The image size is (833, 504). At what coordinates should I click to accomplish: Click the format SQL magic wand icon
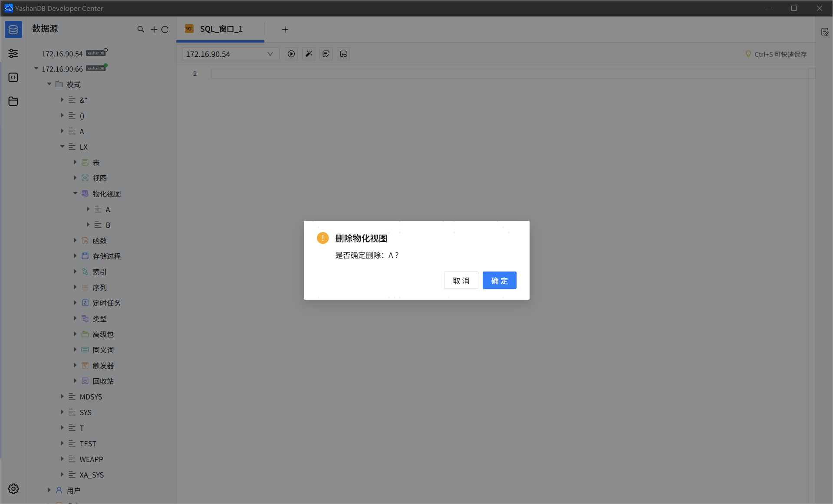click(309, 54)
